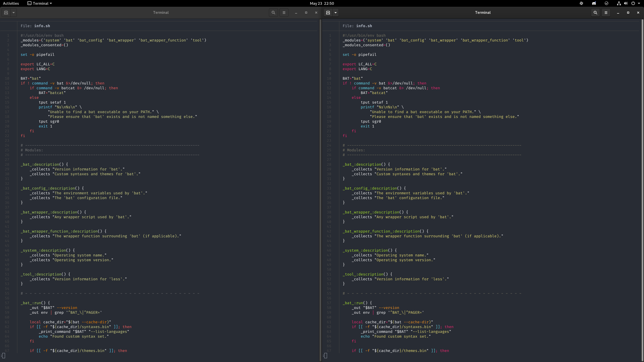Viewport: 644px width, 362px height.
Task: Click the clock to open the calendar
Action: coord(321,3)
